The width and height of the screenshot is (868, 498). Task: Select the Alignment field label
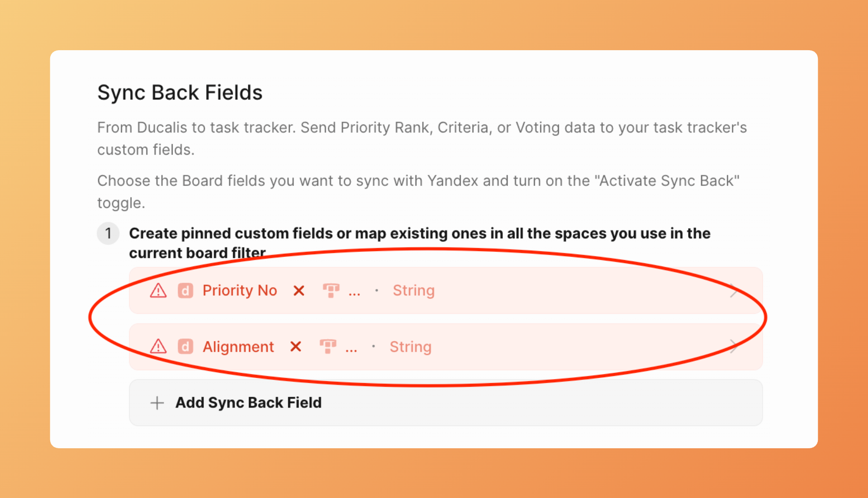coord(238,346)
